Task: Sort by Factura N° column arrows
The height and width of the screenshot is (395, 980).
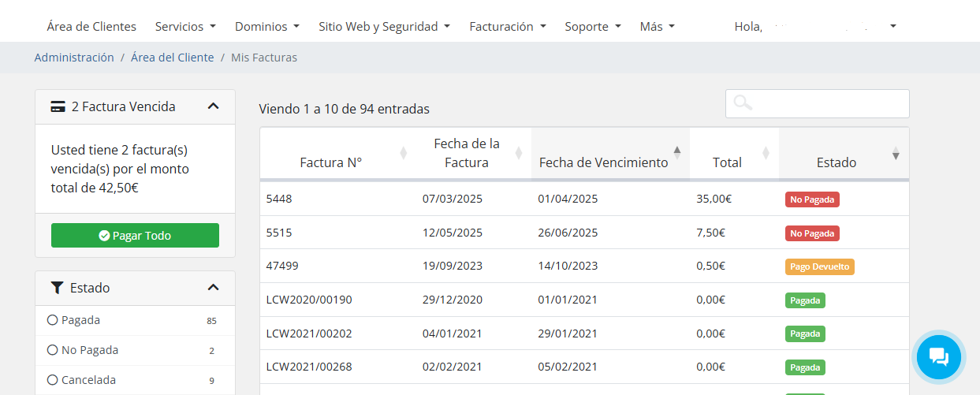Action: (404, 153)
